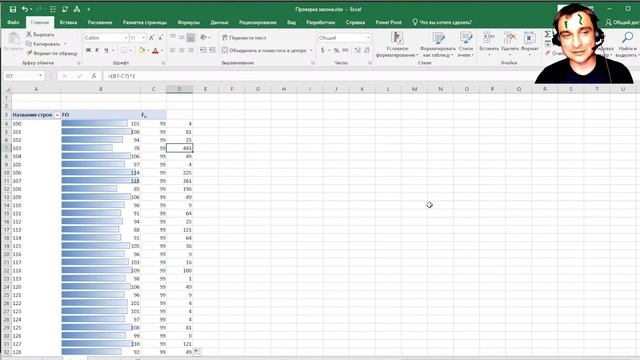Image resolution: width=640 pixels, height=360 pixels.
Task: Decrease indent in the alignment group
Action: pos(203,50)
